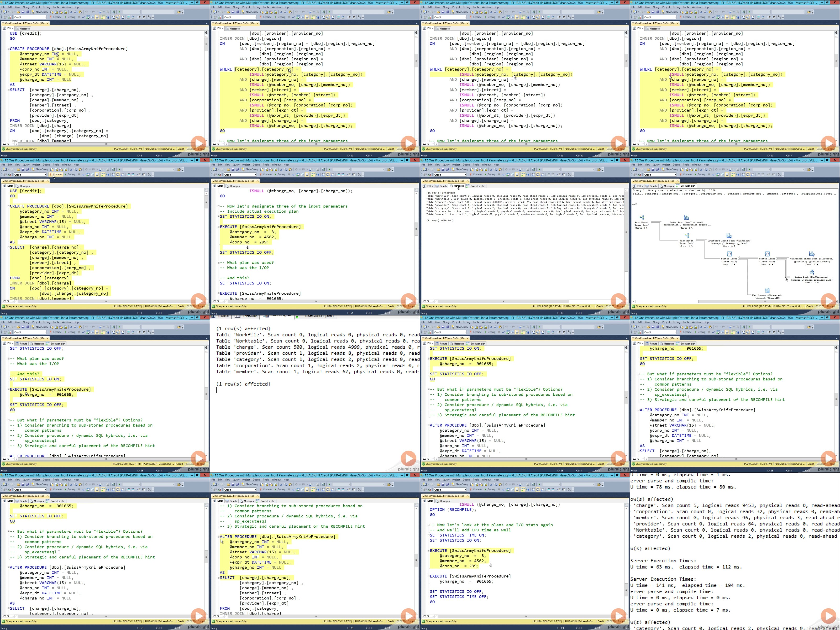
Task: Open Query menu in window with highlighted '-- And this?' line
Action: (x=26, y=322)
